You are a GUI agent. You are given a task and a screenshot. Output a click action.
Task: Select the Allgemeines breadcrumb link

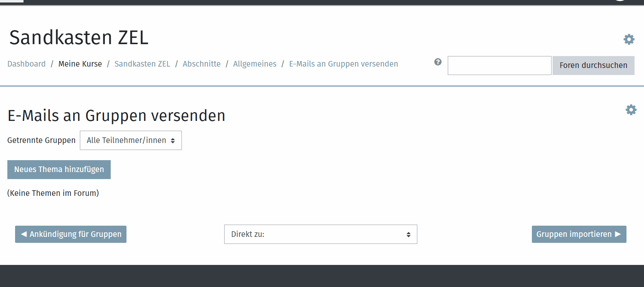tap(255, 64)
